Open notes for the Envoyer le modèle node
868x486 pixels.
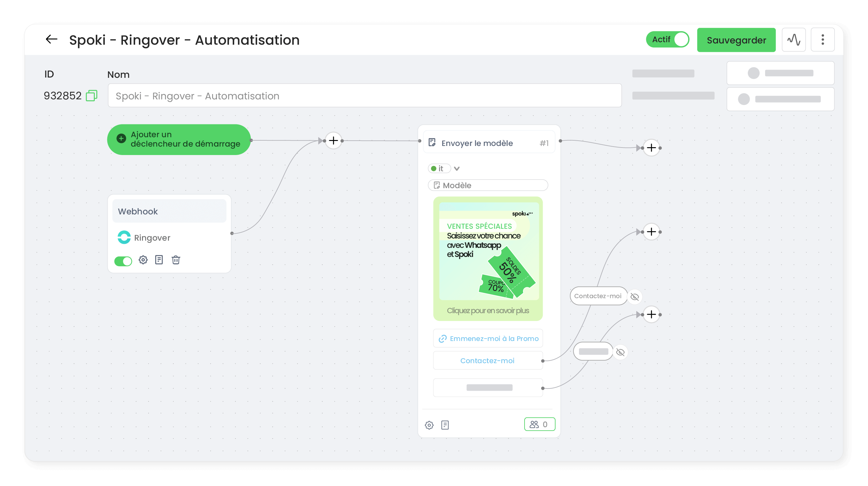(445, 425)
